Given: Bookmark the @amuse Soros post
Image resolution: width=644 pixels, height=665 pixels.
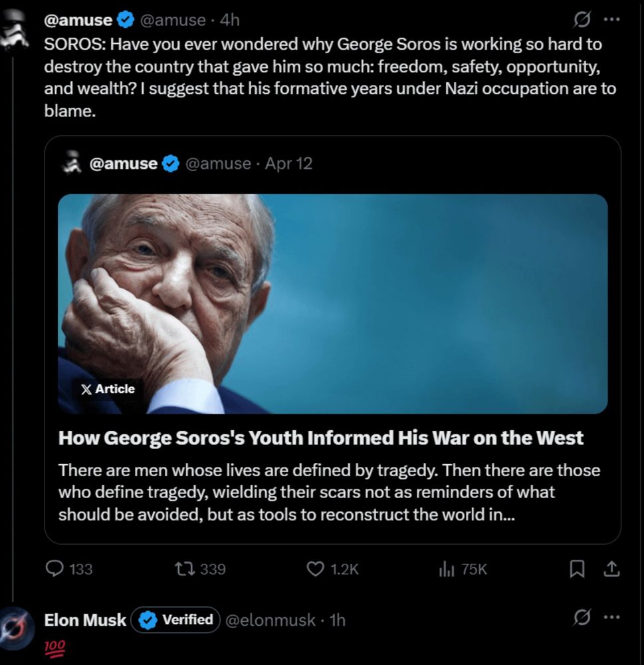Looking at the screenshot, I should 578,569.
